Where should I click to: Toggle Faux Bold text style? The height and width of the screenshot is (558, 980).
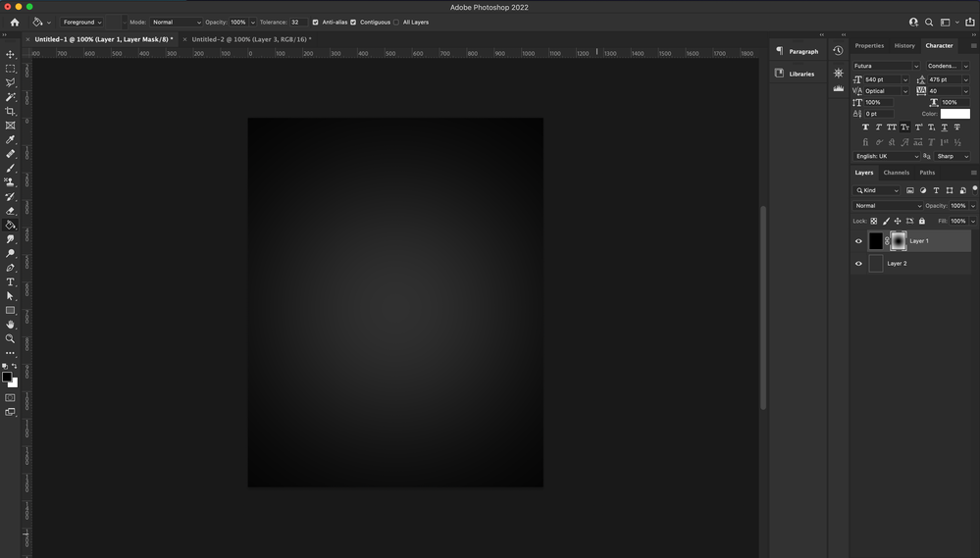[x=865, y=127]
